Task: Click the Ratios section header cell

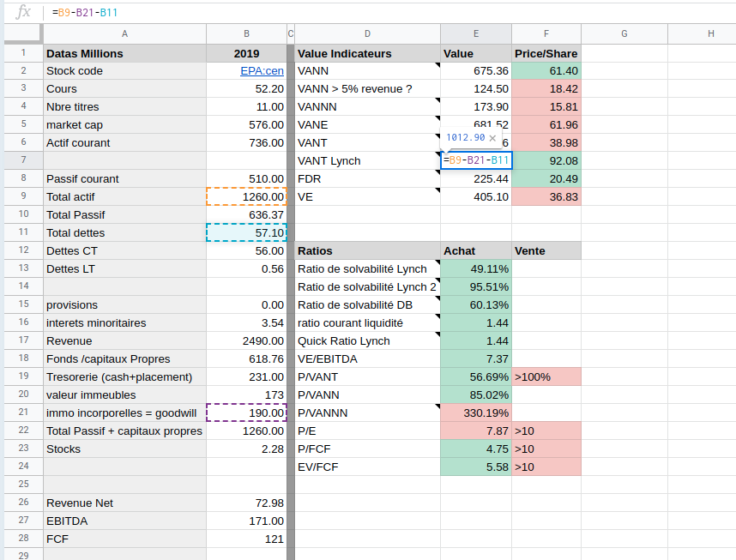Action: click(x=367, y=251)
